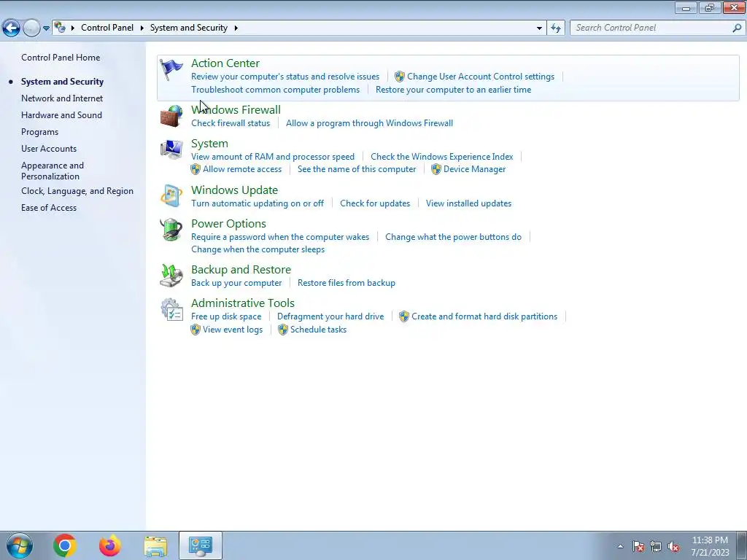Click the Backup and Restore drive icon
The width and height of the screenshot is (747, 560).
coord(171,276)
